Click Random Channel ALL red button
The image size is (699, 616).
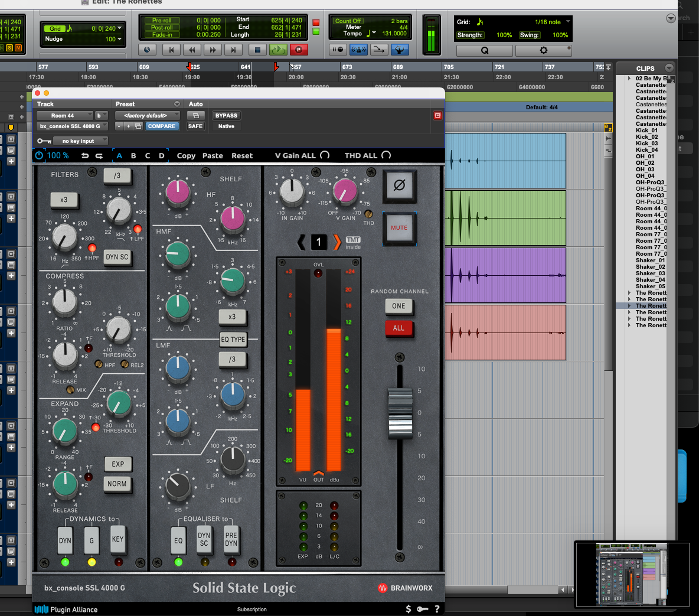(399, 328)
